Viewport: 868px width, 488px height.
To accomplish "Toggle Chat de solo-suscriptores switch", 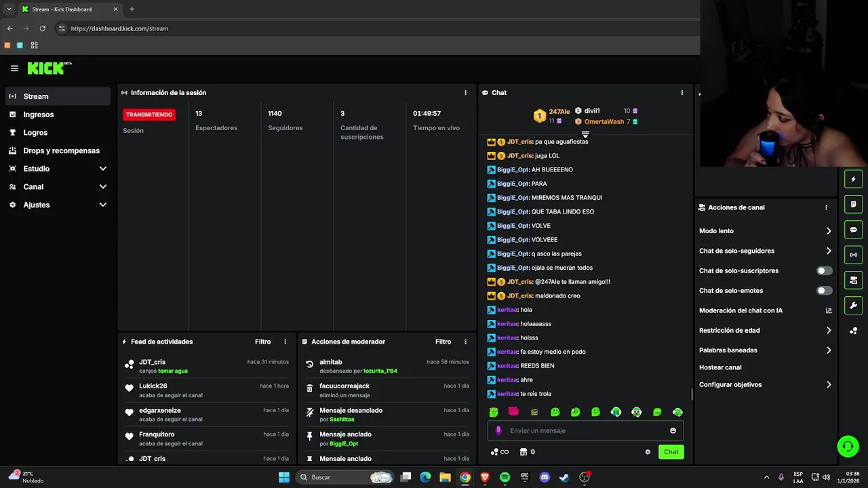I will point(824,270).
